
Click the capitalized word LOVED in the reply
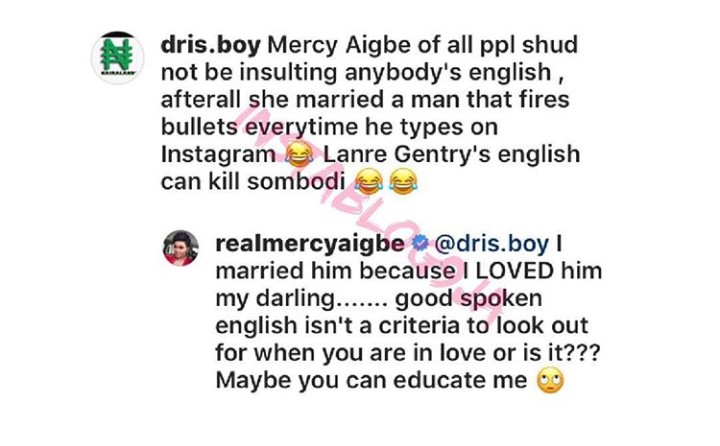[515, 271]
